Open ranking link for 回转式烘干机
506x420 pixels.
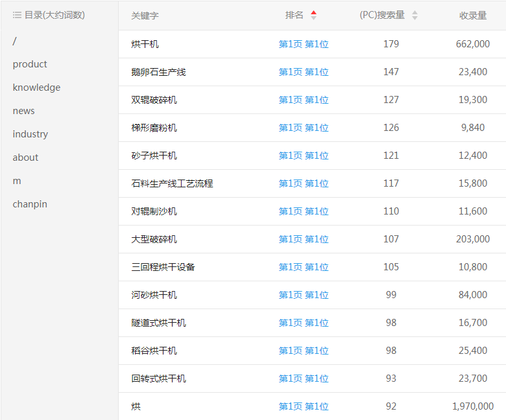click(304, 379)
